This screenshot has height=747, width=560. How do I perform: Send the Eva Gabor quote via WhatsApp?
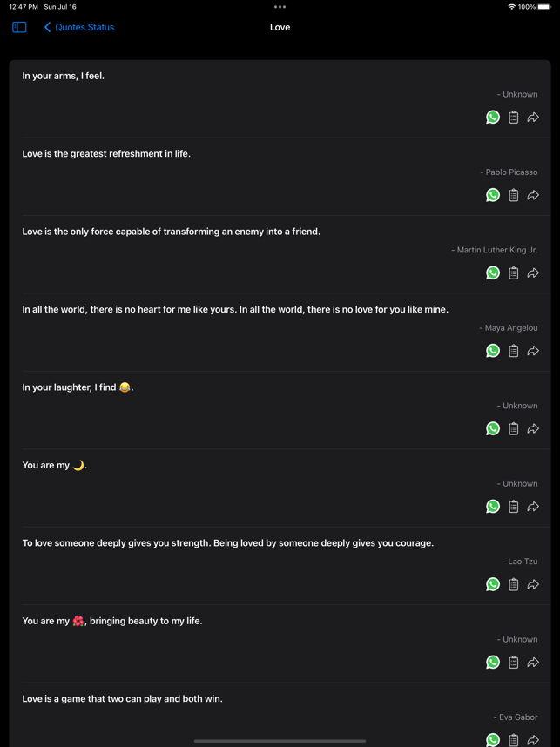[493, 739]
